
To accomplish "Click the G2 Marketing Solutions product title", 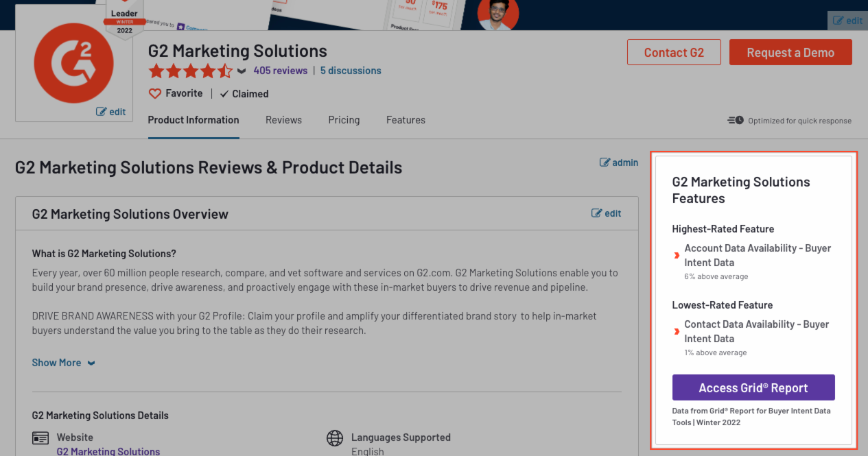I will tap(237, 51).
